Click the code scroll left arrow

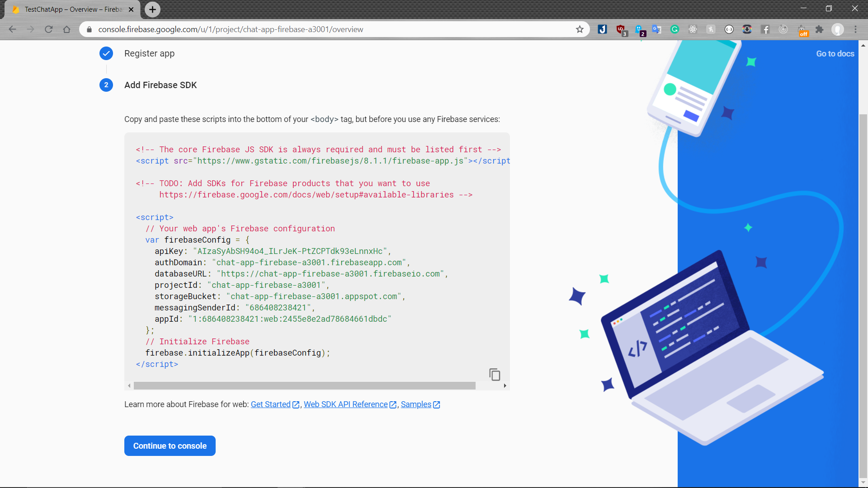click(129, 386)
